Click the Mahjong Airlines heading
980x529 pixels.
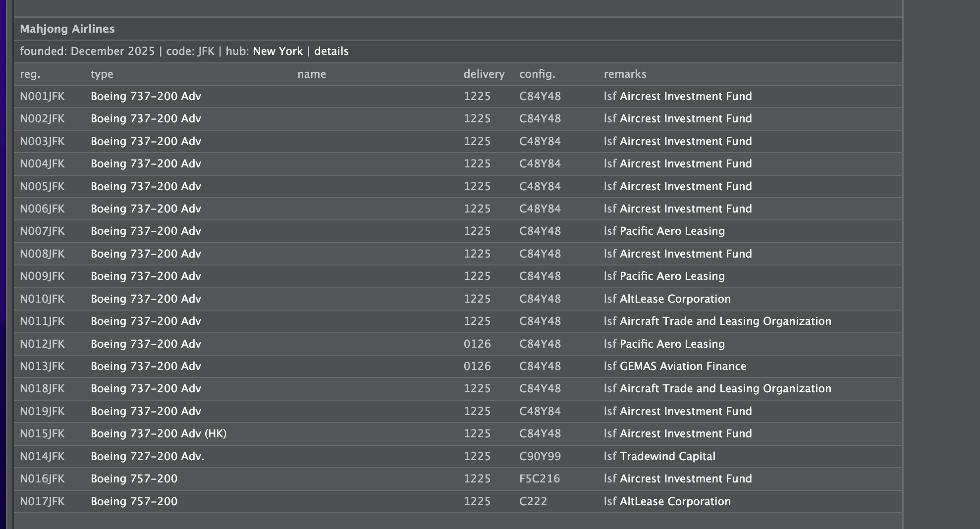pos(67,29)
